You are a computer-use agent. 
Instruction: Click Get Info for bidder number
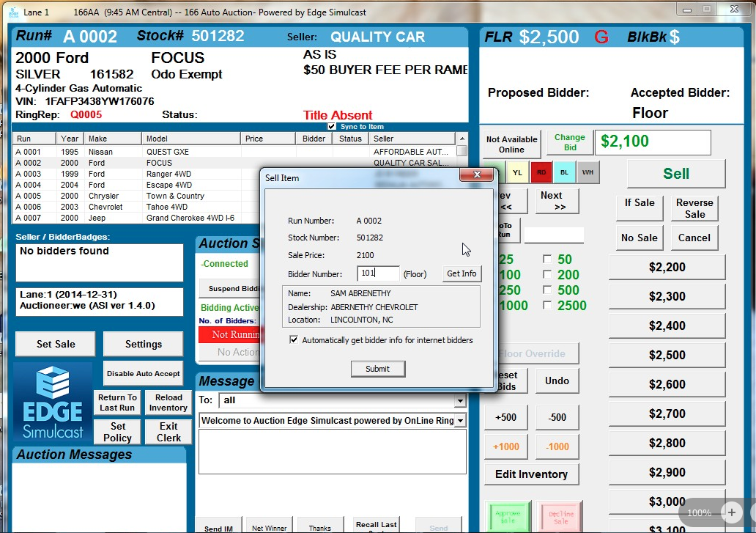[x=461, y=273]
